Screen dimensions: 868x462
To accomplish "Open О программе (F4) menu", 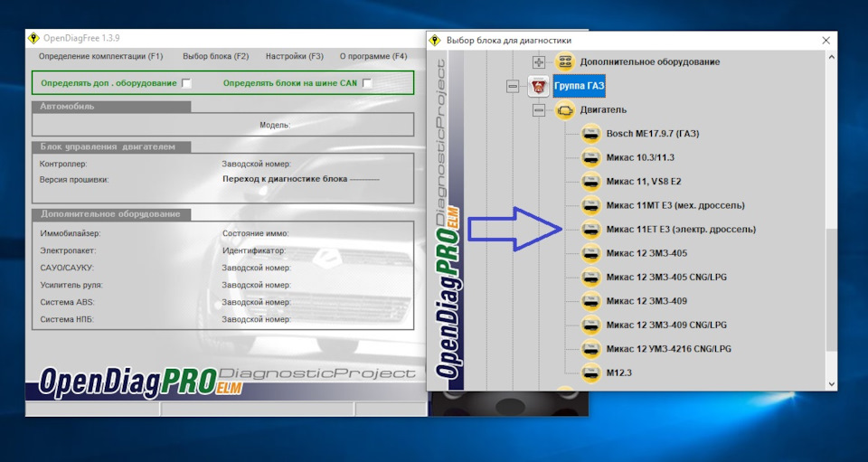I will coord(373,56).
